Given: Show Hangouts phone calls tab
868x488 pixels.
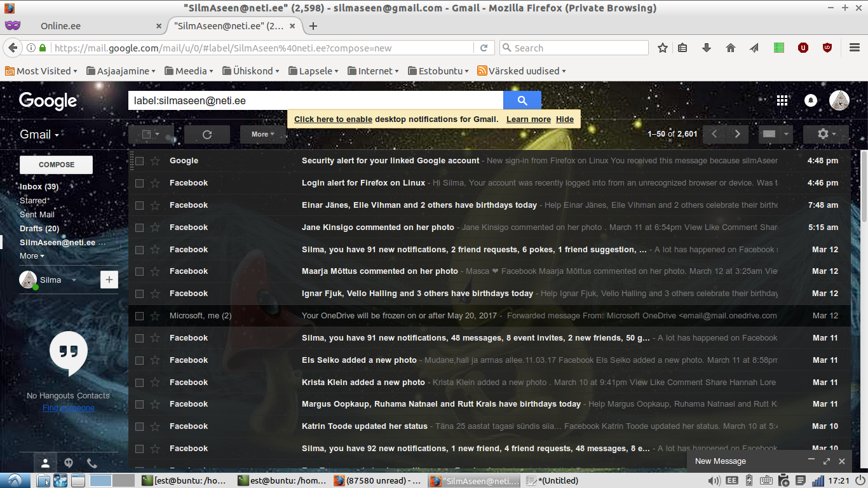Looking at the screenshot, I should click(92, 463).
